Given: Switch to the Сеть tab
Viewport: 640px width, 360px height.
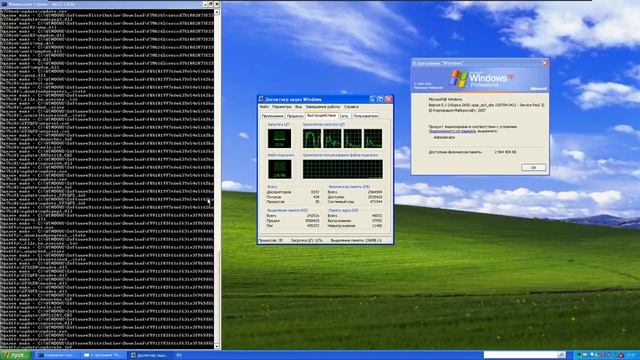Looking at the screenshot, I should click(x=344, y=116).
